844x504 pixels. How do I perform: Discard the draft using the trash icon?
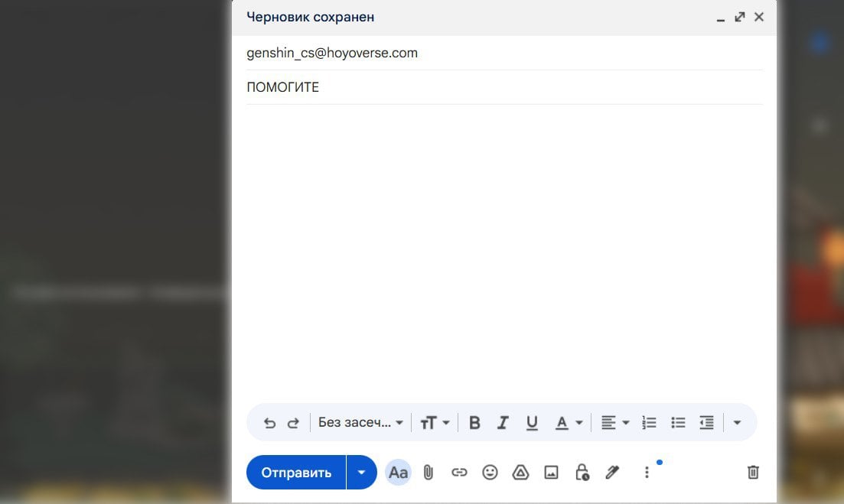(x=752, y=472)
